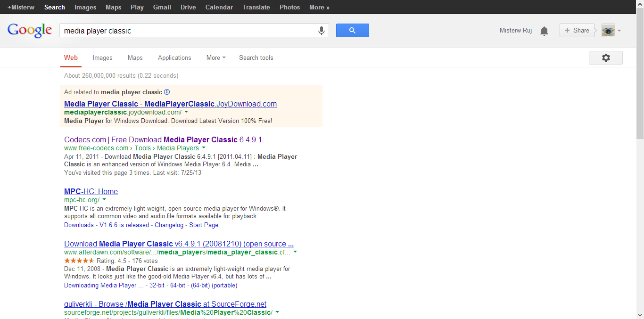The image size is (644, 319).
Task: Click Downloading Media Player ... sitelink
Action: 104,285
